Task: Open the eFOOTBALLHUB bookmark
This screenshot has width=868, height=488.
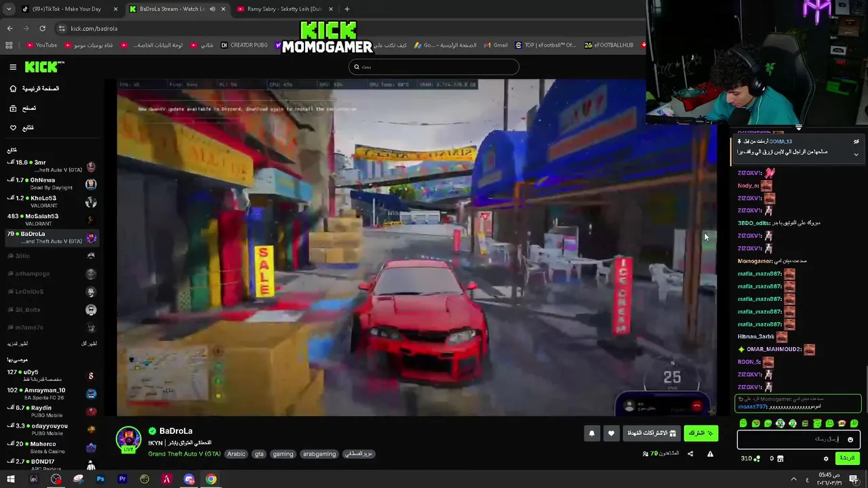Action: coord(608,45)
